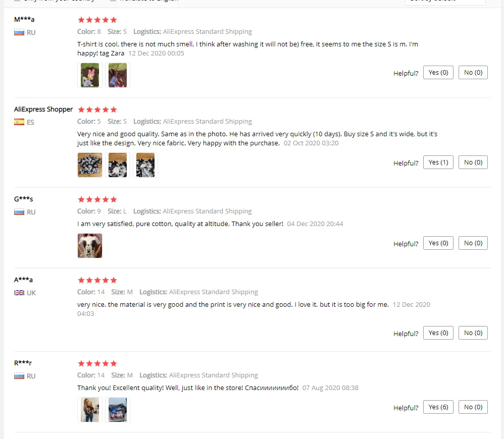Open R***r's second review photo
504x439 pixels.
click(118, 410)
